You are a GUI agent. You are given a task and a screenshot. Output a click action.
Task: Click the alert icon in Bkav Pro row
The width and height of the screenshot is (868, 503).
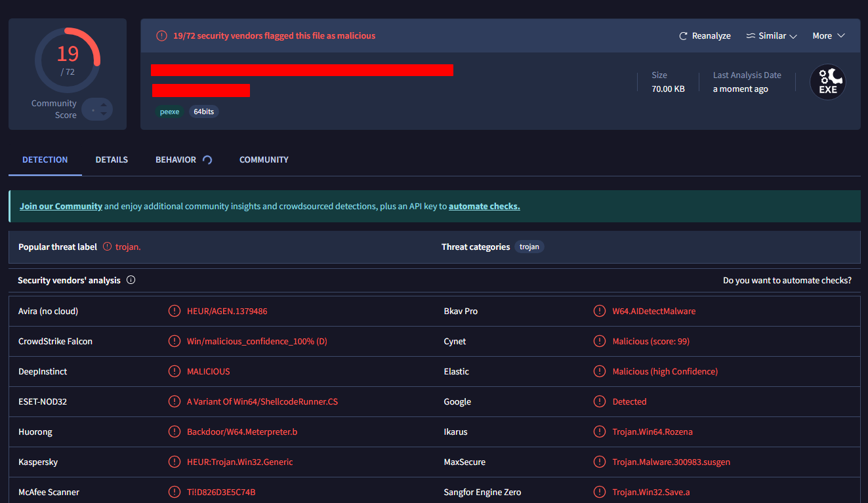(600, 311)
